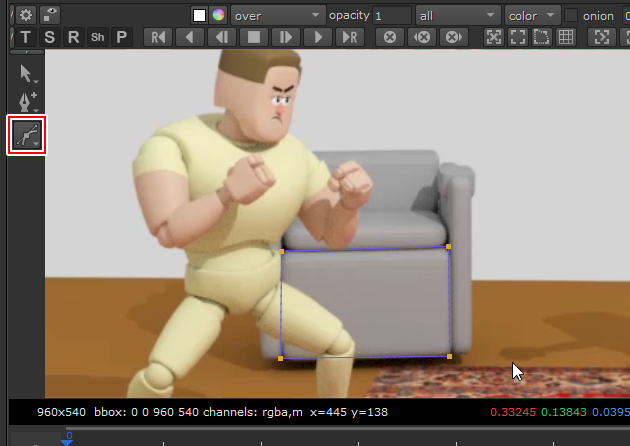
Task: Activate the Bezier spline tool
Action: pos(26,134)
